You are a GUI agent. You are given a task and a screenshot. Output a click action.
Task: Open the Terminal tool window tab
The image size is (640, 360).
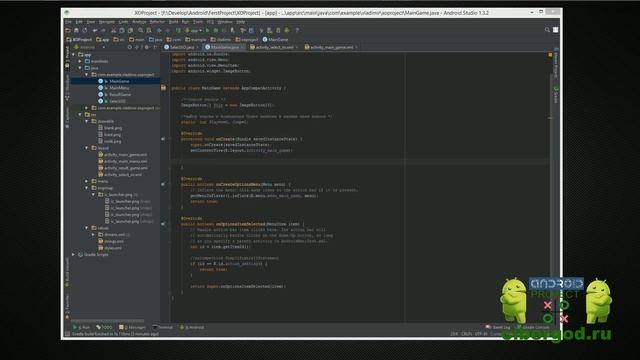tap(163, 327)
